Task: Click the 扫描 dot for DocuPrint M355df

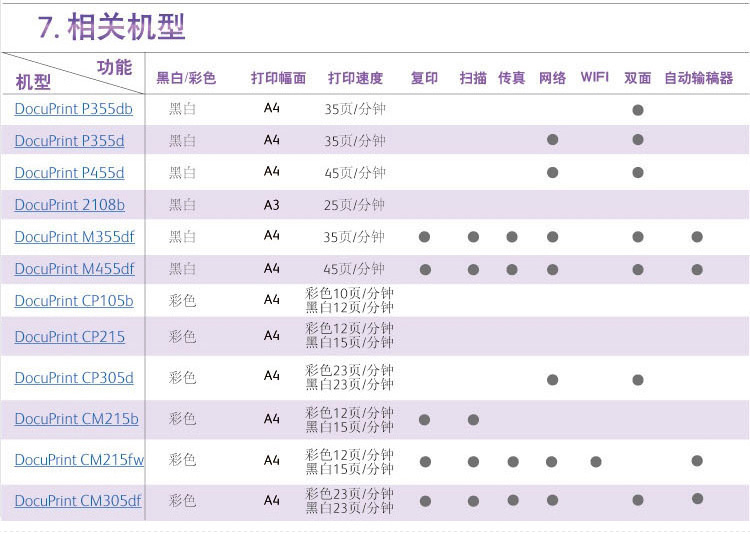Action: click(x=474, y=237)
